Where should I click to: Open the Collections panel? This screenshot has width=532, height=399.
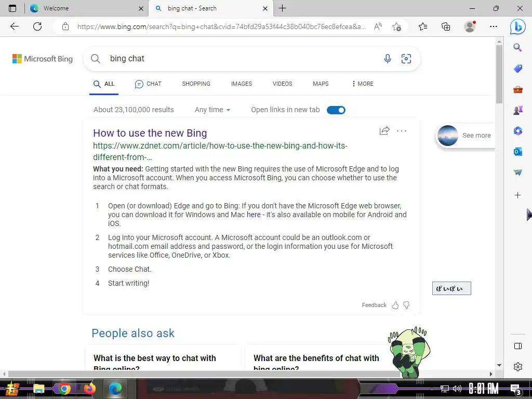(x=446, y=26)
